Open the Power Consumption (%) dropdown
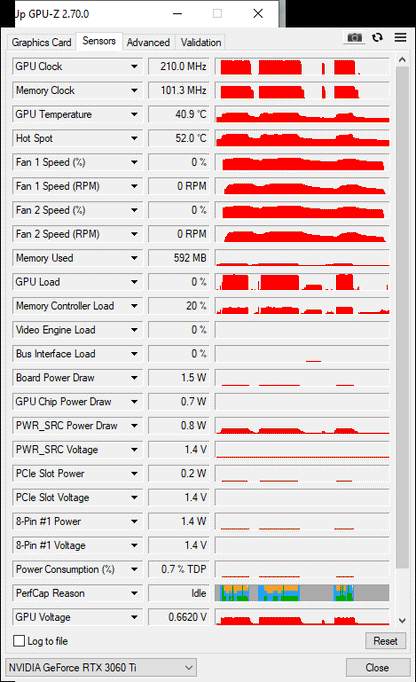The height and width of the screenshot is (682, 416). (x=134, y=569)
